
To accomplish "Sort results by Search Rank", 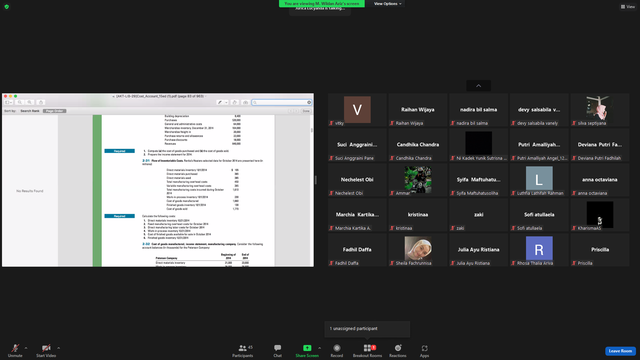I will (x=30, y=111).
